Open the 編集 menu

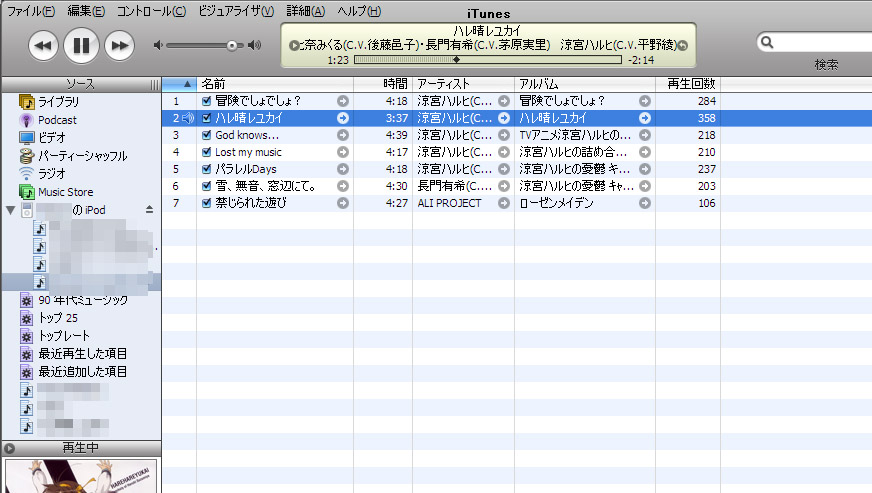(86, 11)
